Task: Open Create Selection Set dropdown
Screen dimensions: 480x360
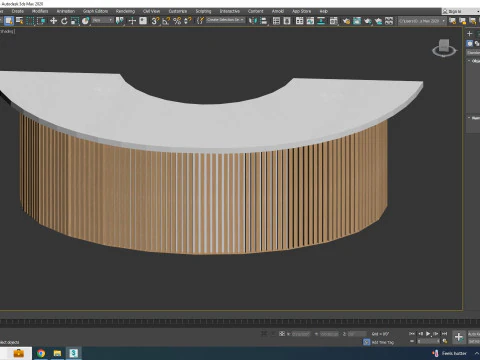Action: pyautogui.click(x=225, y=20)
